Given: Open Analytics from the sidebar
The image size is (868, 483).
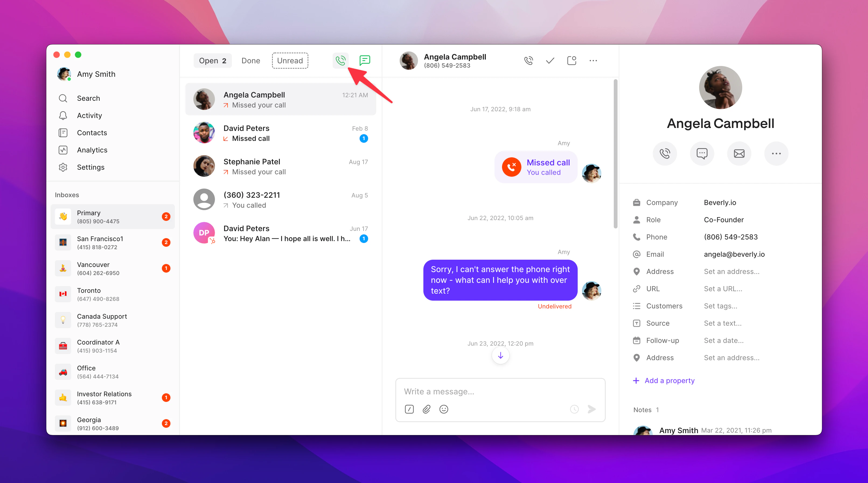Looking at the screenshot, I should coord(92,150).
